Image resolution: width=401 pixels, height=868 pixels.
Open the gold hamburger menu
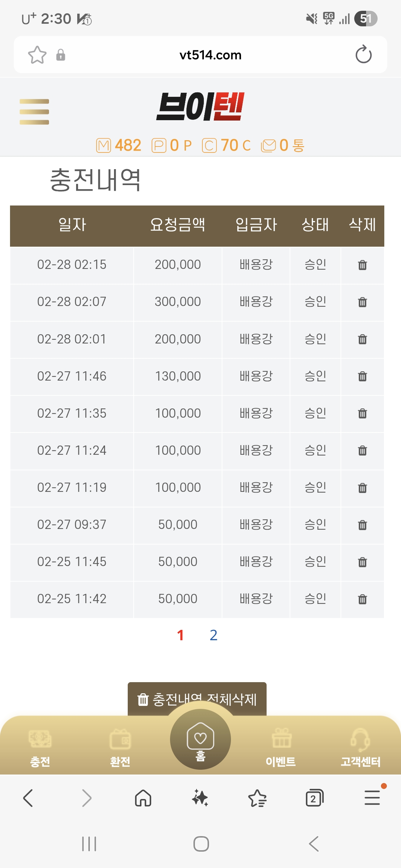pyautogui.click(x=34, y=112)
